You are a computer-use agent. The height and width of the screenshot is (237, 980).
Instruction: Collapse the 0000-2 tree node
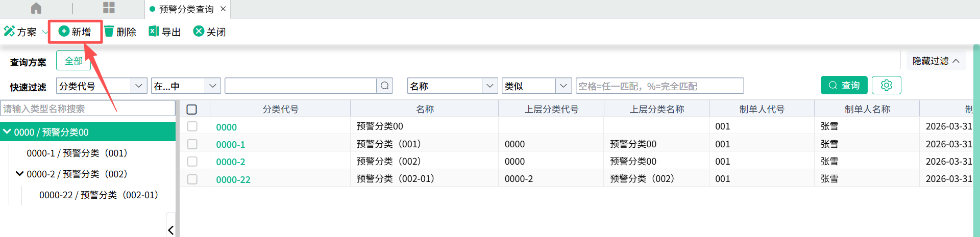19,174
